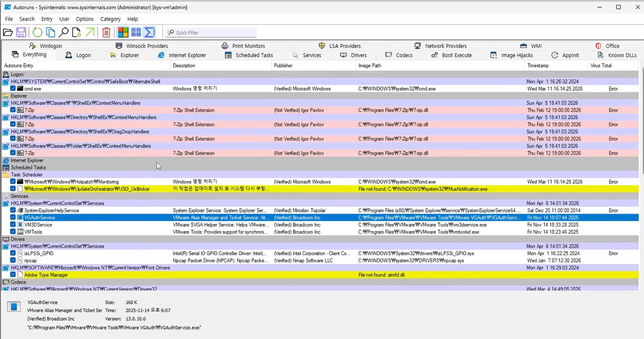Uncheck the SystemExplorerHelpService checkbox

pos(13,211)
